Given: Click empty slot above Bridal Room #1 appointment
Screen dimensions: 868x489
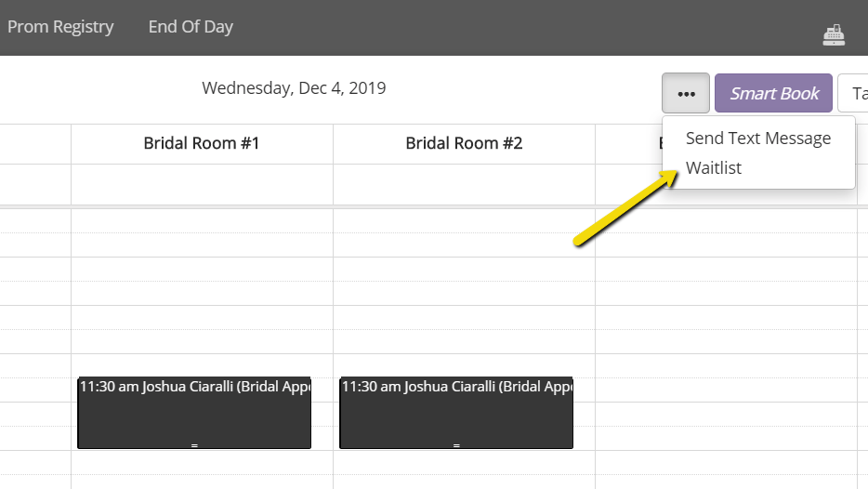Looking at the screenshot, I should [x=202, y=365].
